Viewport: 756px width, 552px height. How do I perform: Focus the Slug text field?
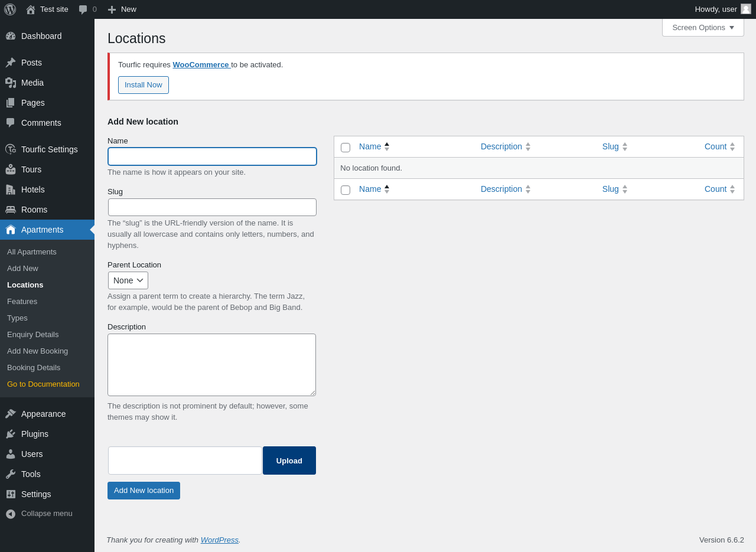point(212,207)
